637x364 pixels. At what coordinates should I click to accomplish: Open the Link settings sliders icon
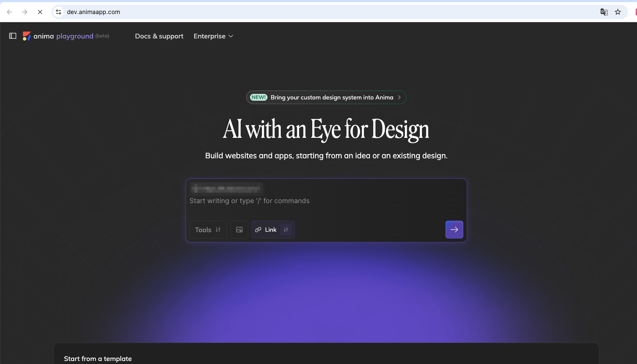tap(286, 230)
